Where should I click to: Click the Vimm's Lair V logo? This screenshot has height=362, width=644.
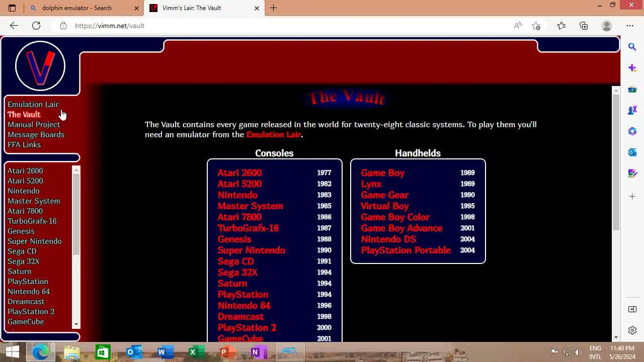tap(40, 66)
